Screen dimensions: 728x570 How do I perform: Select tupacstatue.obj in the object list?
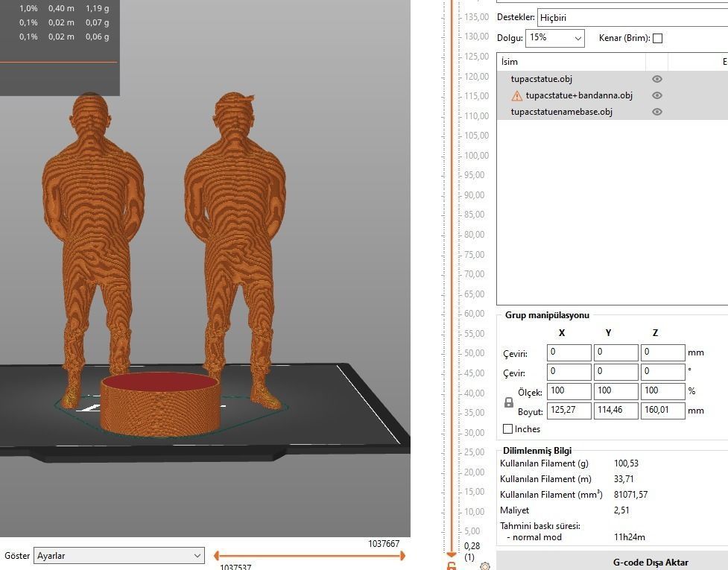click(542, 79)
